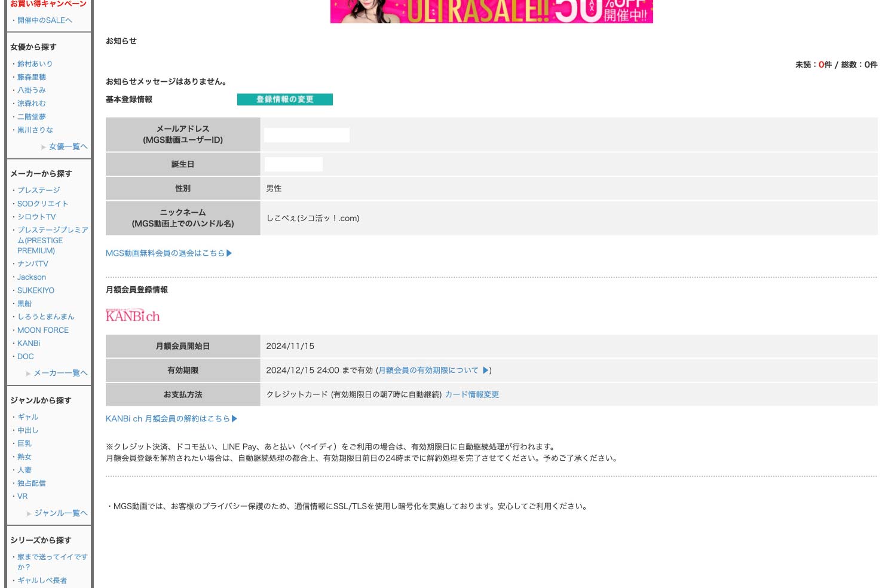Screen dimensions: 882x588
Task: Browse genre ギャル
Action: (x=27, y=417)
